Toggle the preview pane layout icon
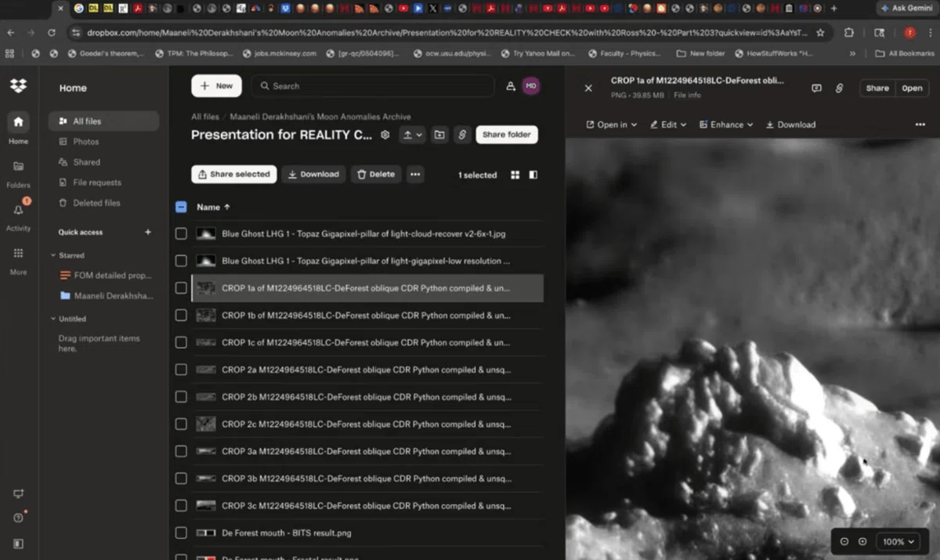Image resolution: width=940 pixels, height=560 pixels. [533, 175]
